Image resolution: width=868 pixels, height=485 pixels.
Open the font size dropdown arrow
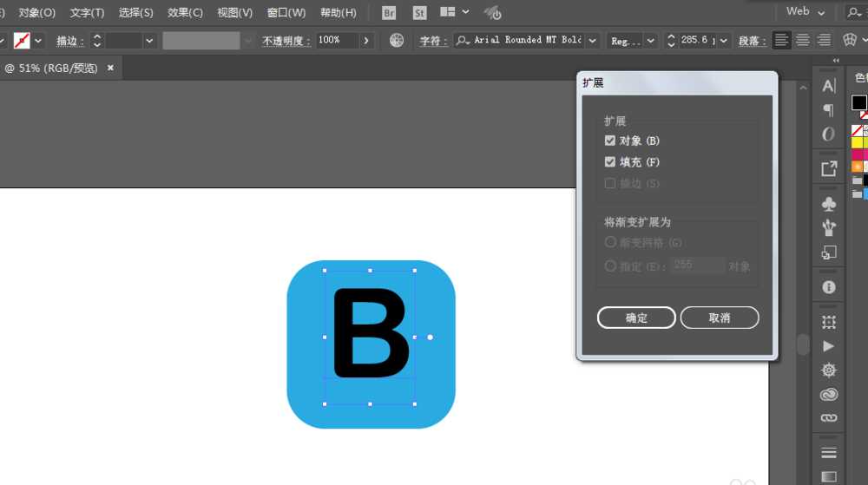(724, 41)
